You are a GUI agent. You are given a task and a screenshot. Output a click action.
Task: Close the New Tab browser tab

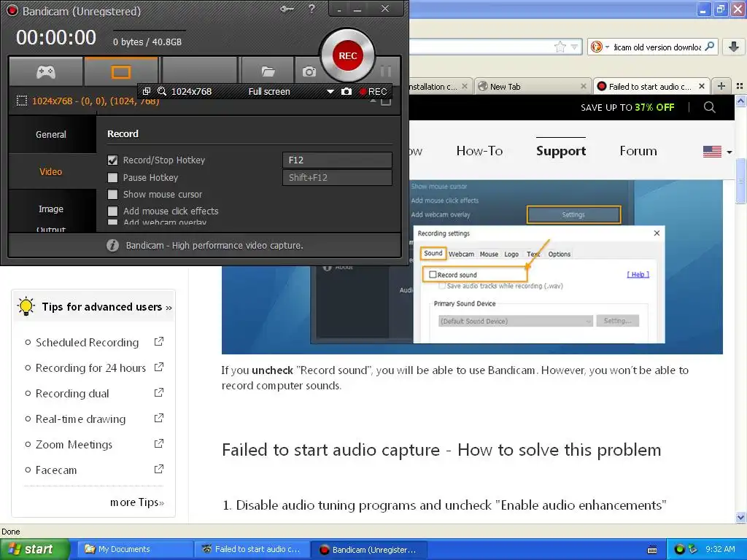point(583,86)
